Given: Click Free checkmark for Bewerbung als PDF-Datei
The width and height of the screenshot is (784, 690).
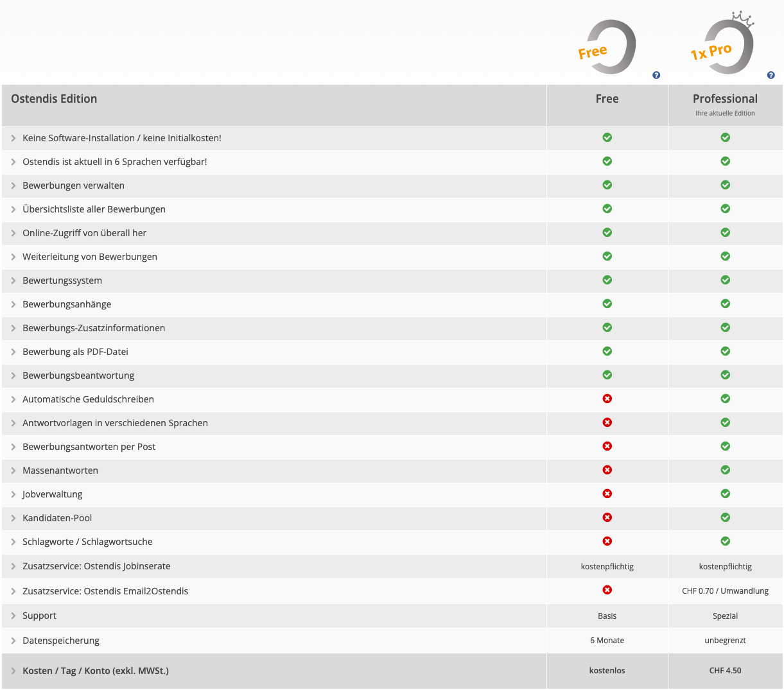Looking at the screenshot, I should pos(607,351).
